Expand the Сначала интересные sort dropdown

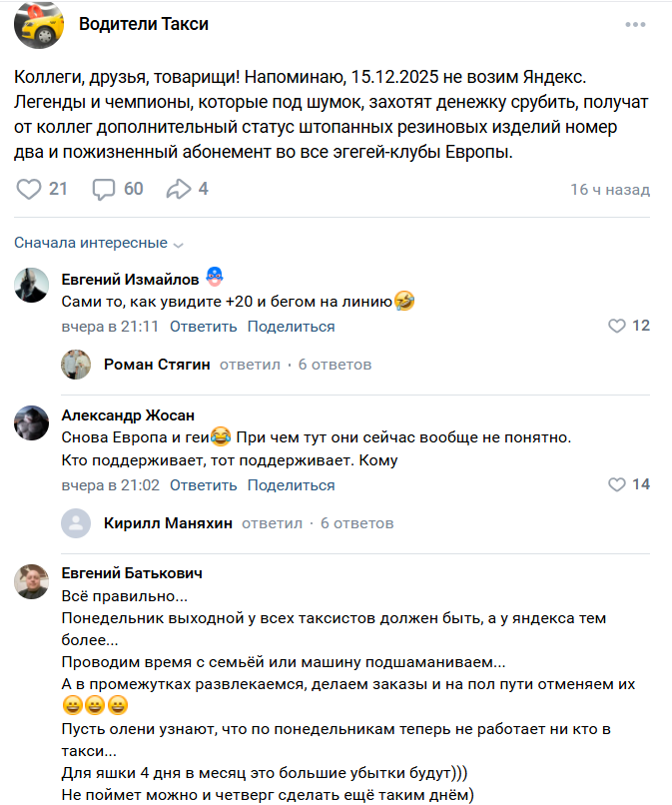pyautogui.click(x=99, y=243)
